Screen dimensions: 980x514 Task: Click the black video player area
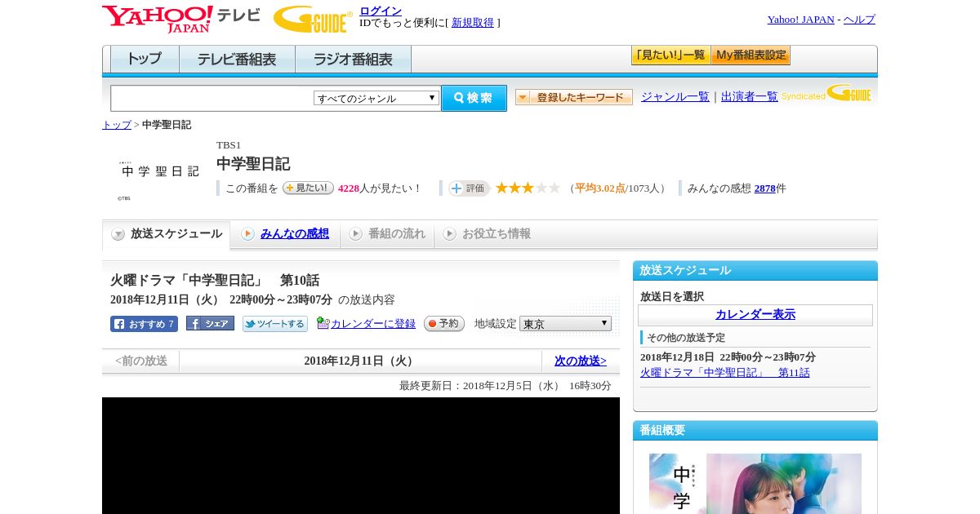coord(361,455)
